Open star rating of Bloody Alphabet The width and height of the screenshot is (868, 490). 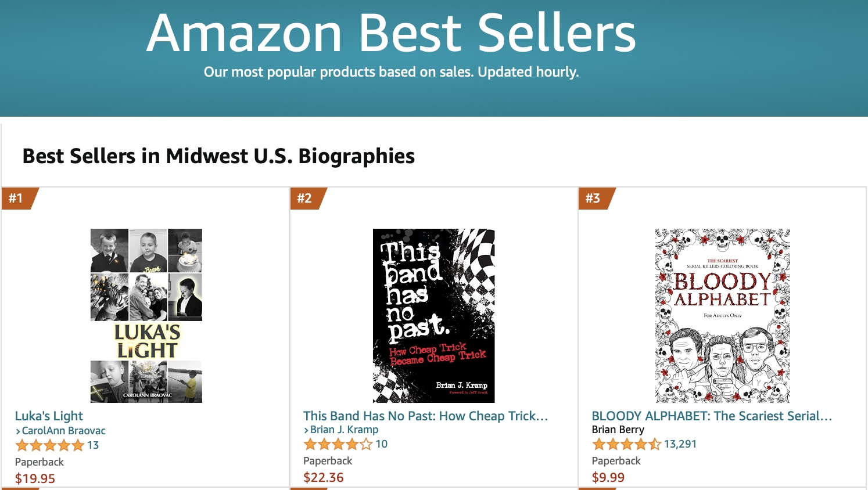coord(626,444)
